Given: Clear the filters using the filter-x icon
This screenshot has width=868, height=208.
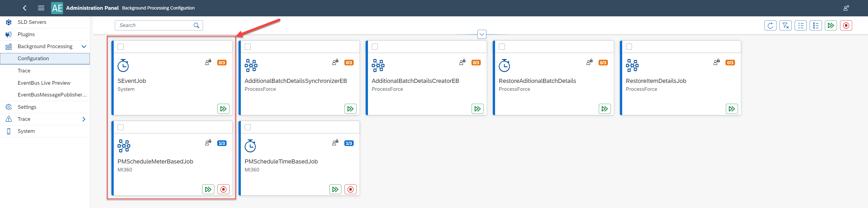Looking at the screenshot, I should [x=785, y=25].
